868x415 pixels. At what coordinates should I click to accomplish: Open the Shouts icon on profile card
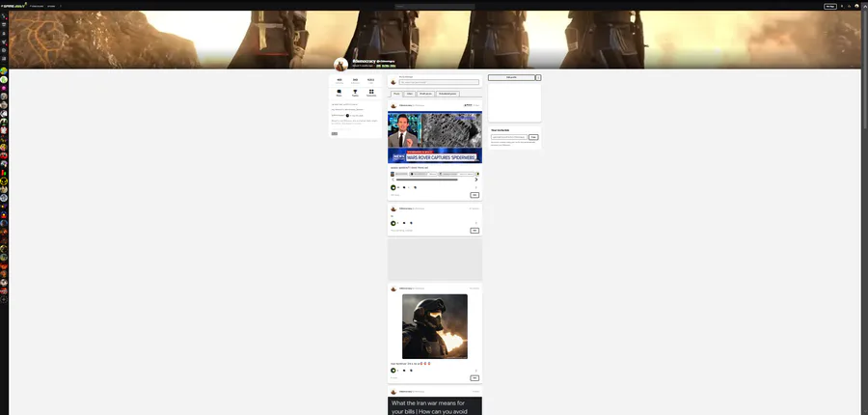(339, 93)
